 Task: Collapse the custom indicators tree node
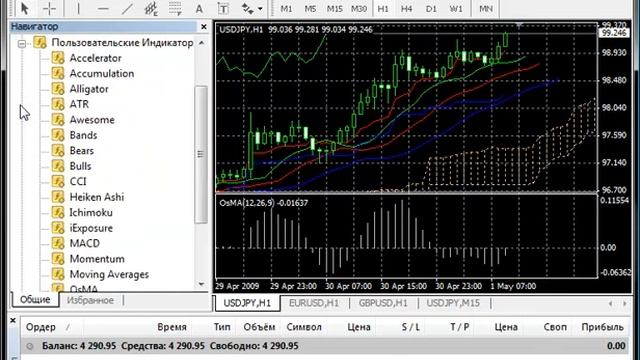(x=22, y=43)
